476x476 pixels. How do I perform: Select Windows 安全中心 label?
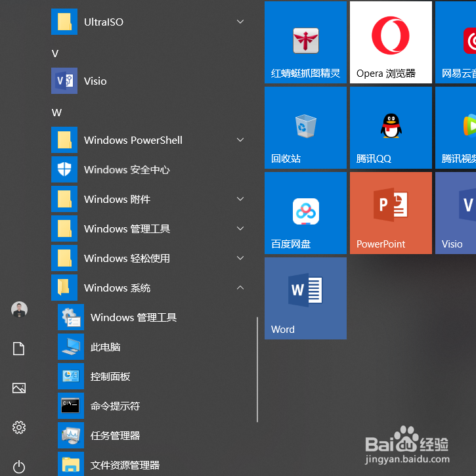pyautogui.click(x=127, y=169)
